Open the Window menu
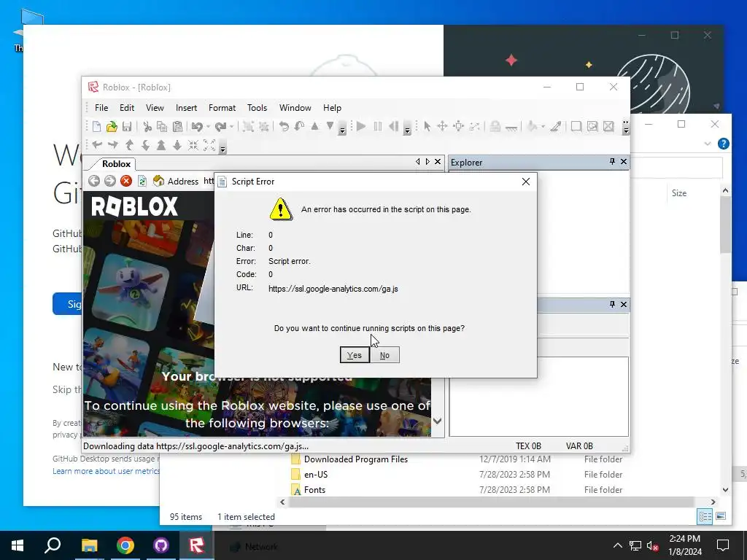Screen dimensions: 747x560 (x=295, y=108)
